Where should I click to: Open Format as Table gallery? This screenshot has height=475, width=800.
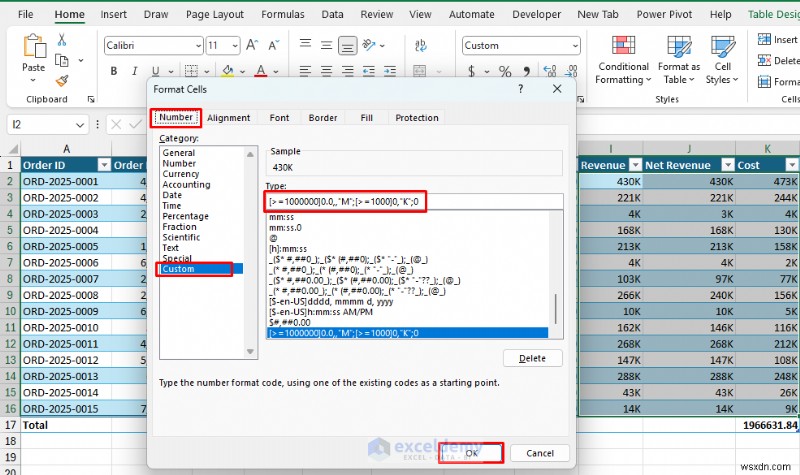tap(679, 59)
